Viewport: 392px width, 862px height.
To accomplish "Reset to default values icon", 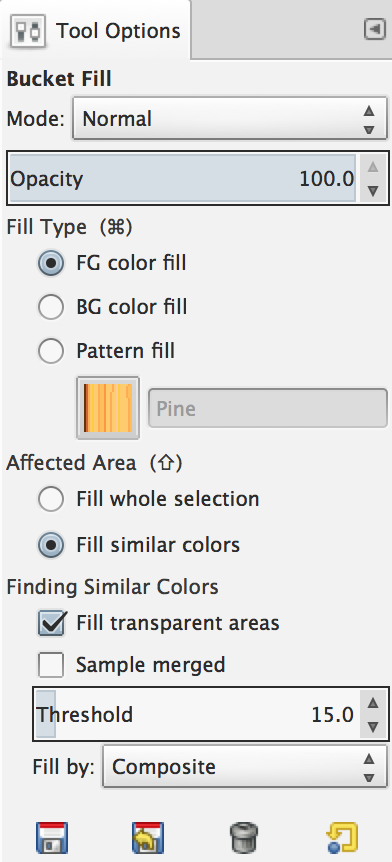I will 341,837.
